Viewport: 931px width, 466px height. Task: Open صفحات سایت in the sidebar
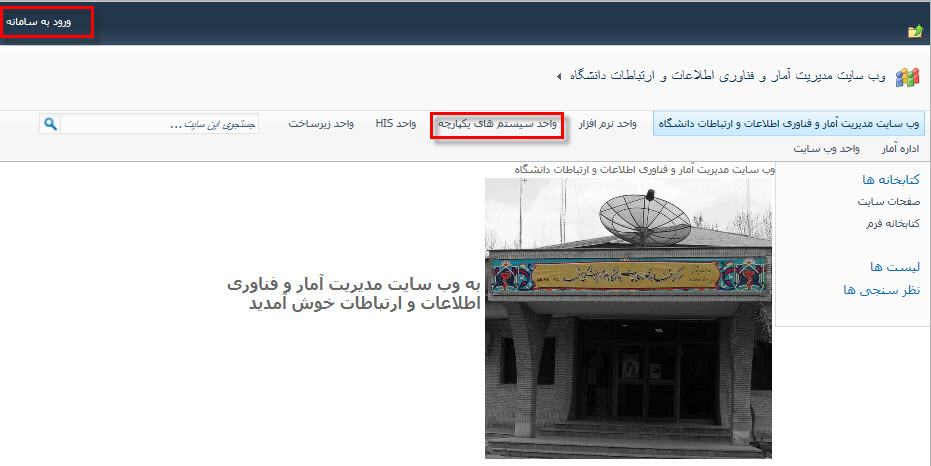[x=888, y=201]
